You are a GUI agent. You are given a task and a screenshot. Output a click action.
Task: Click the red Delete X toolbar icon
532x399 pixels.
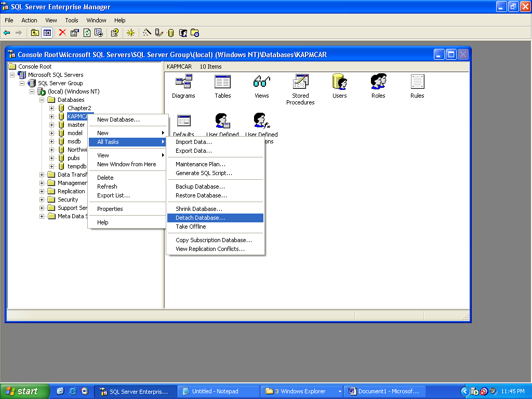coord(62,33)
